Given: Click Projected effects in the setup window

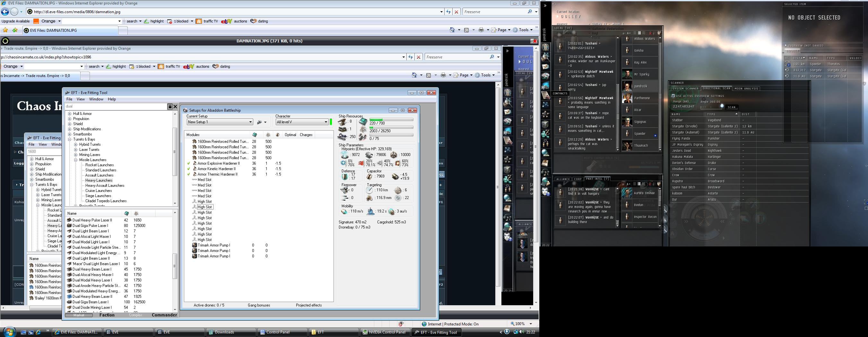Looking at the screenshot, I should [x=309, y=305].
